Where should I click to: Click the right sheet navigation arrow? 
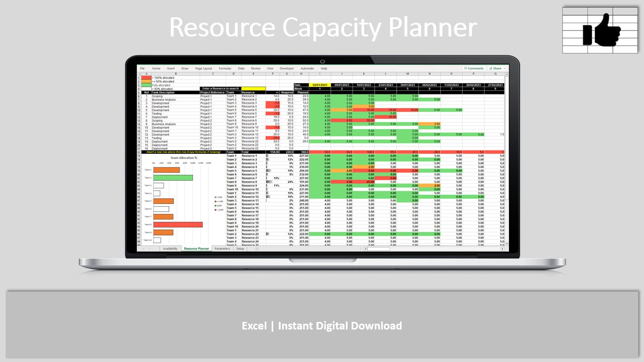pyautogui.click(x=149, y=248)
